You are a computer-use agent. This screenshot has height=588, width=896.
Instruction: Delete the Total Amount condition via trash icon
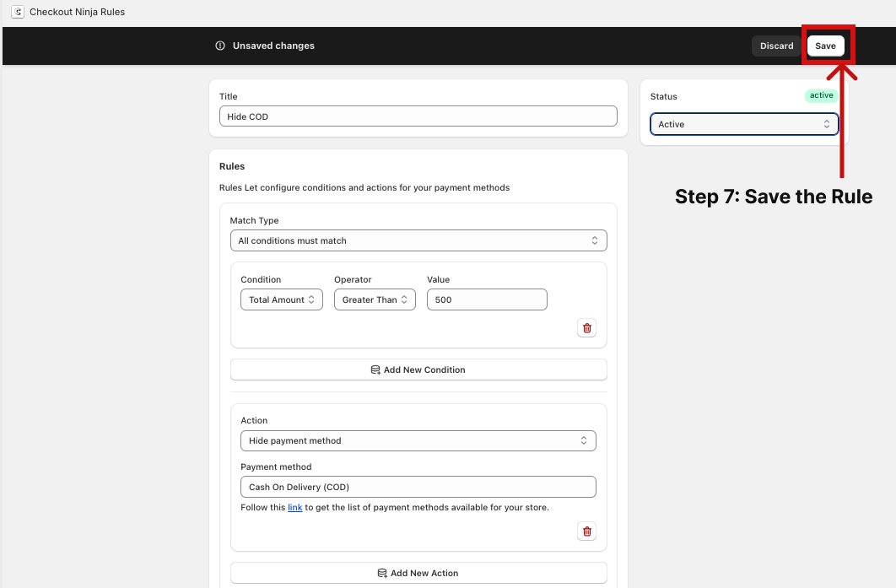click(x=587, y=328)
